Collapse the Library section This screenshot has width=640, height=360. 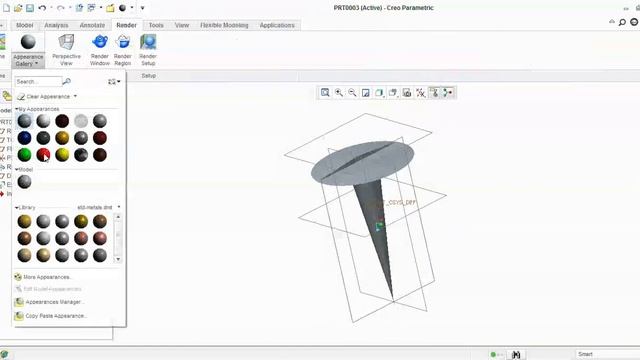(x=17, y=207)
